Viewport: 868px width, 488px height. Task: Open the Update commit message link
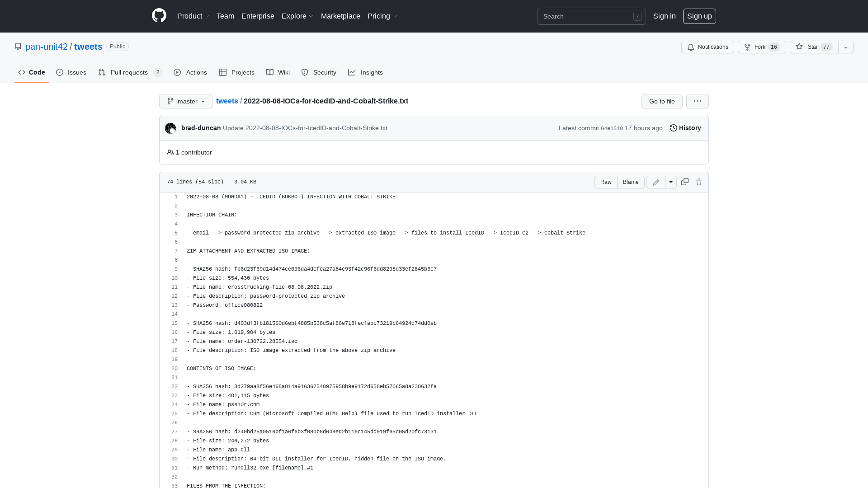tap(305, 128)
